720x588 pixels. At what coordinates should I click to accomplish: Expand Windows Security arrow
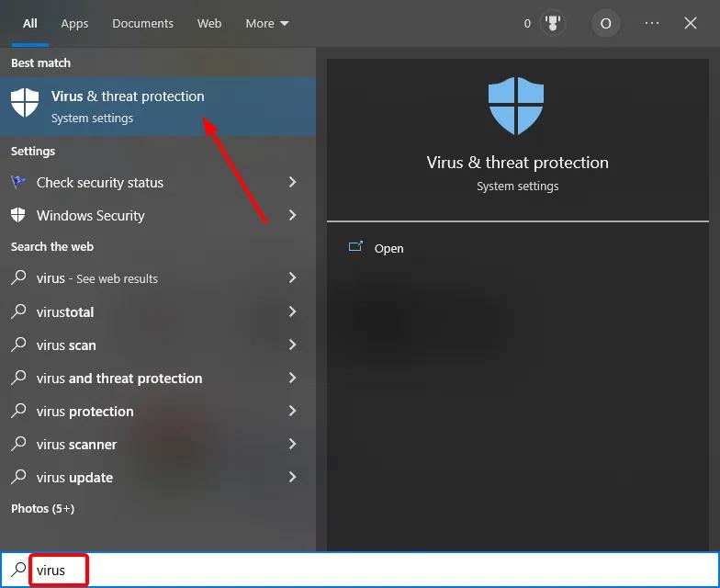(292, 215)
